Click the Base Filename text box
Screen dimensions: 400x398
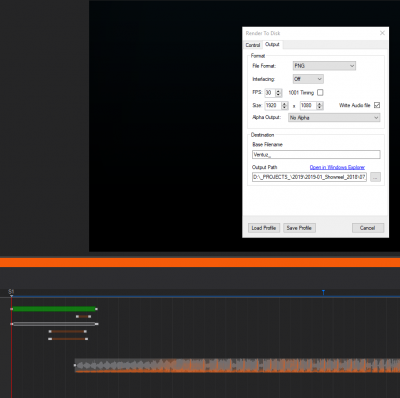[x=316, y=155]
